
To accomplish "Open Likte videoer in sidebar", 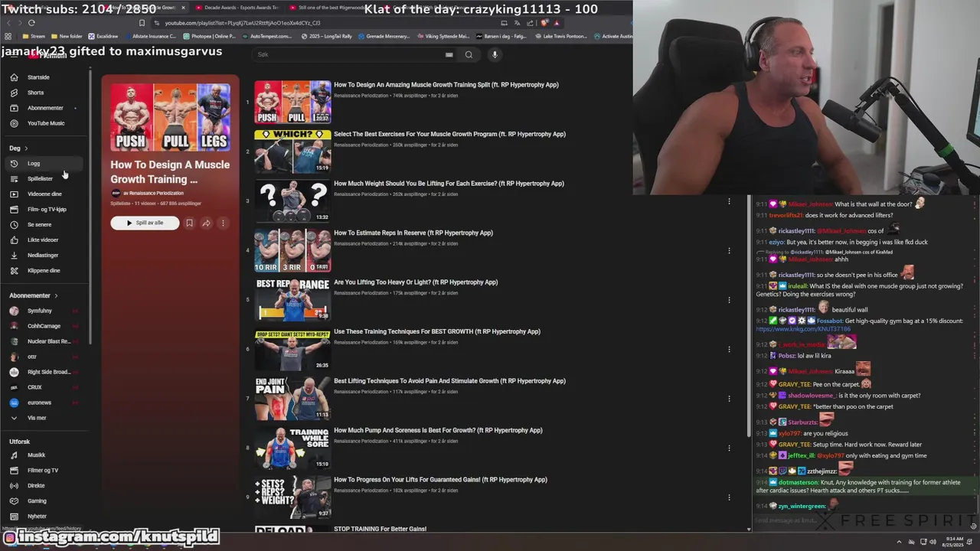I will [x=43, y=240].
